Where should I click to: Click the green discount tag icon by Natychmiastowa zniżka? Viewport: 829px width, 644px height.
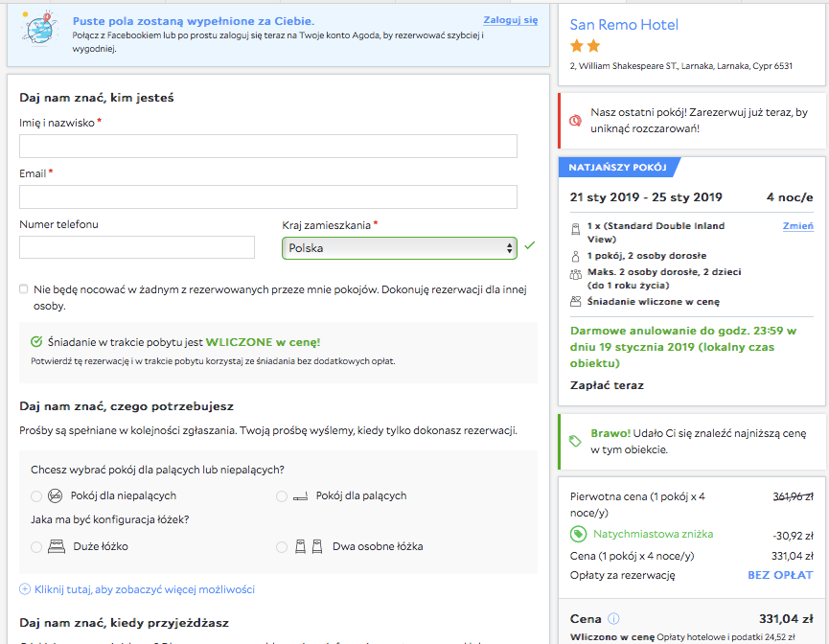pyautogui.click(x=578, y=534)
